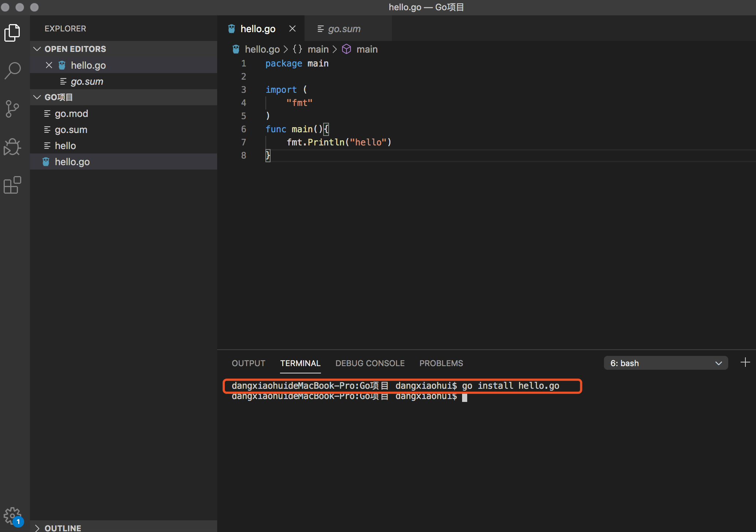Open the Source Control view

pyautogui.click(x=12, y=109)
